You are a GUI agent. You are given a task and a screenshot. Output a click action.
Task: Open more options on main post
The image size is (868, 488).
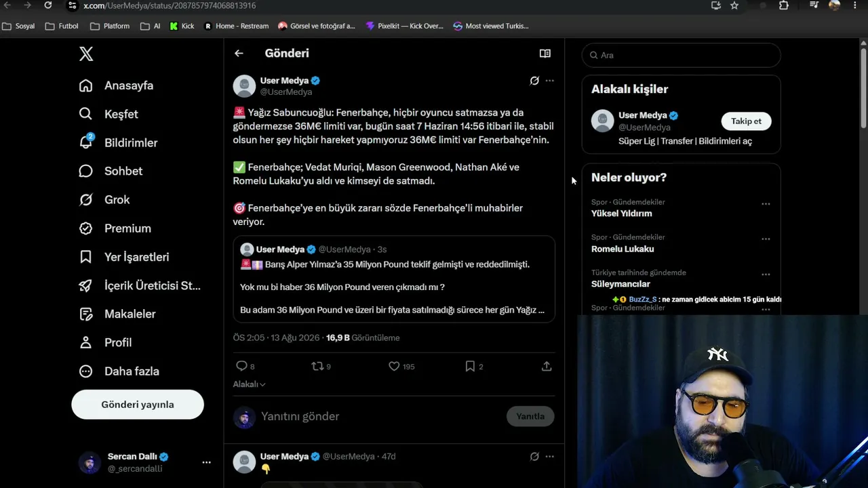[549, 81]
